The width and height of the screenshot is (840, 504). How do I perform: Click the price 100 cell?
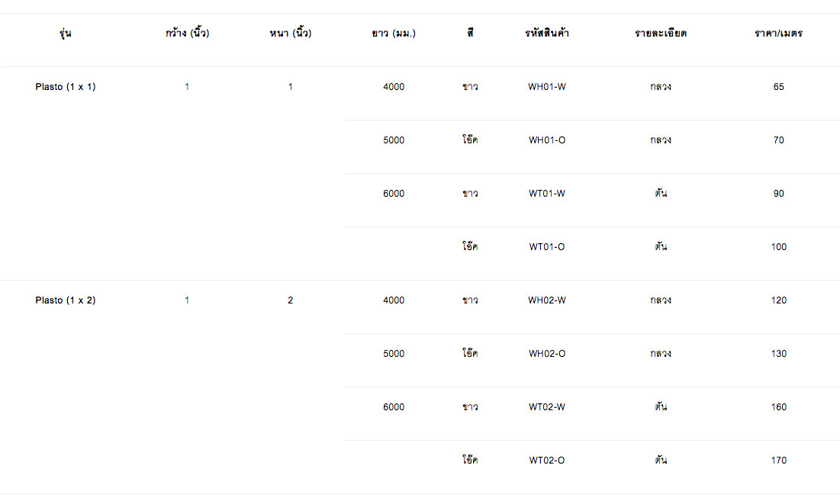(x=778, y=247)
